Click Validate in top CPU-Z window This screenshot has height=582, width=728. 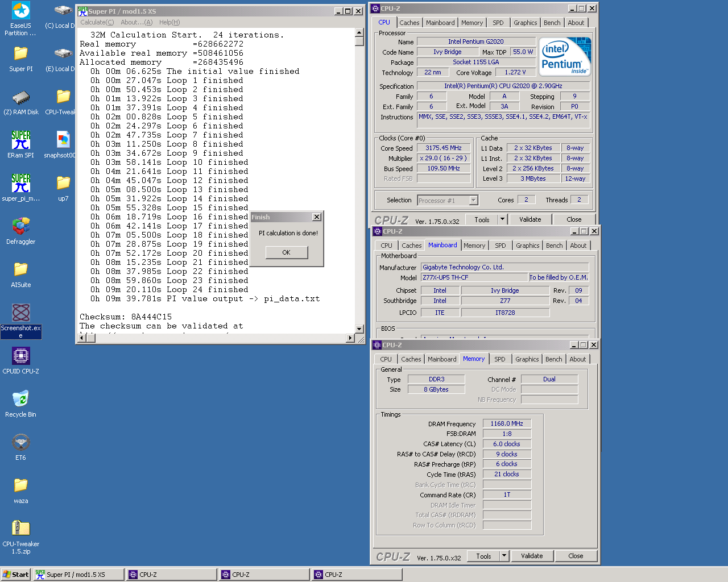click(x=530, y=219)
